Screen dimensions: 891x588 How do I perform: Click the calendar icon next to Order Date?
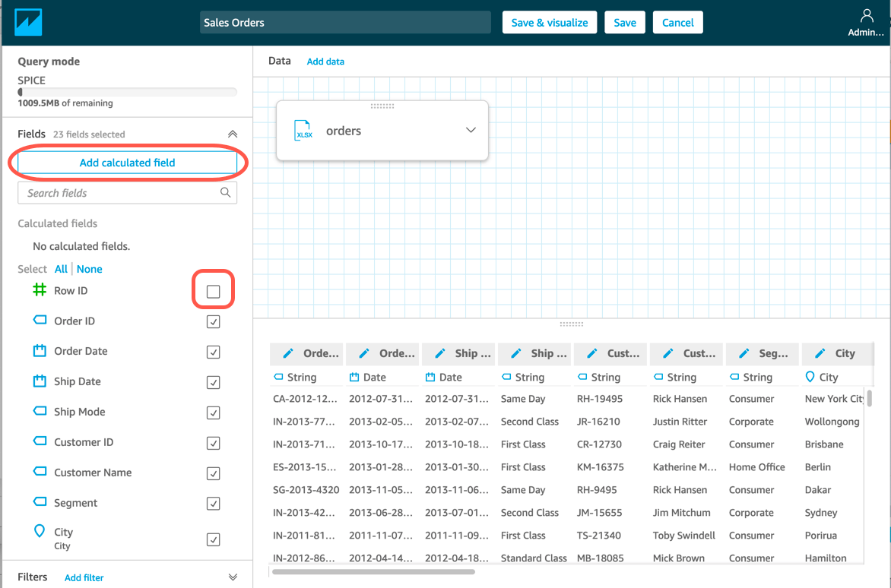39,351
